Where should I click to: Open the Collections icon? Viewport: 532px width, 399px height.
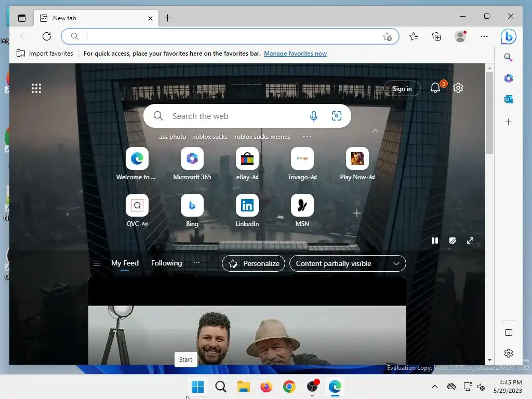(x=436, y=36)
